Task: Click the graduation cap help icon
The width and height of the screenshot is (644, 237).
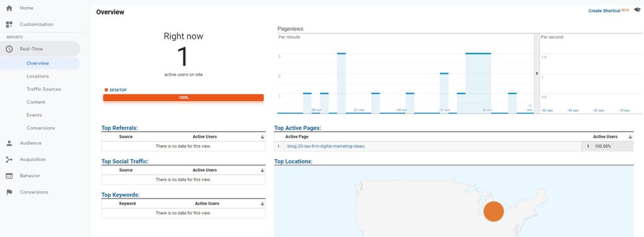Action: [637, 10]
